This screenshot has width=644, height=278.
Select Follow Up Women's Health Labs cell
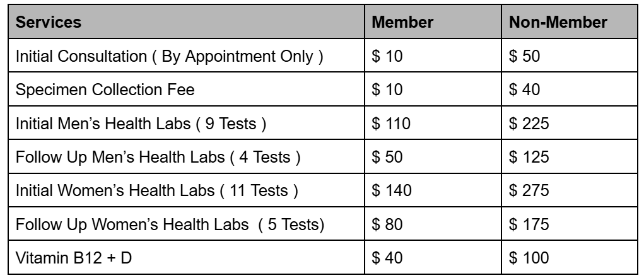[x=186, y=224]
